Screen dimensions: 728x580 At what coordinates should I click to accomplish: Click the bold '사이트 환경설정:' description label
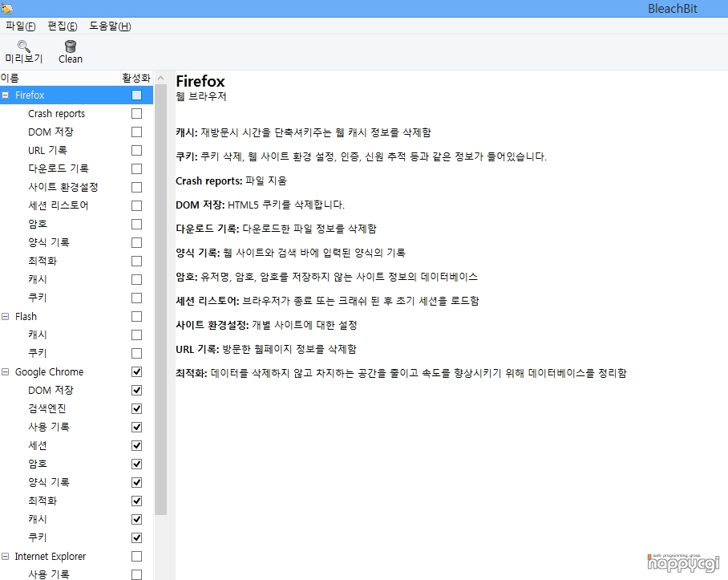coord(212,325)
